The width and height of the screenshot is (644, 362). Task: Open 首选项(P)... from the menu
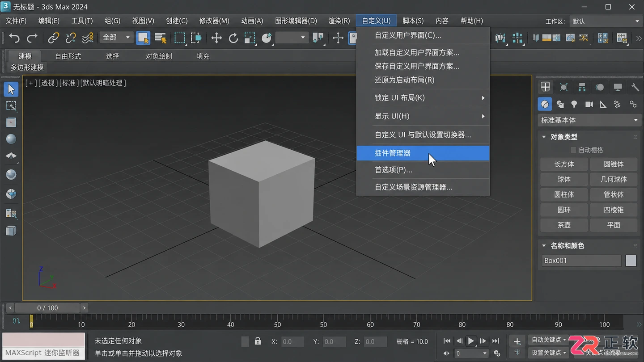tap(423, 170)
